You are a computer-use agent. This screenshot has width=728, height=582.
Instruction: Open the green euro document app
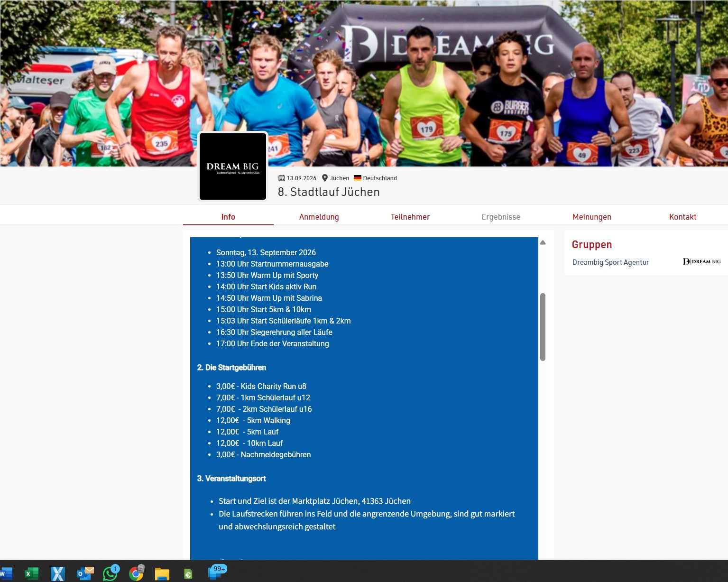[188, 574]
